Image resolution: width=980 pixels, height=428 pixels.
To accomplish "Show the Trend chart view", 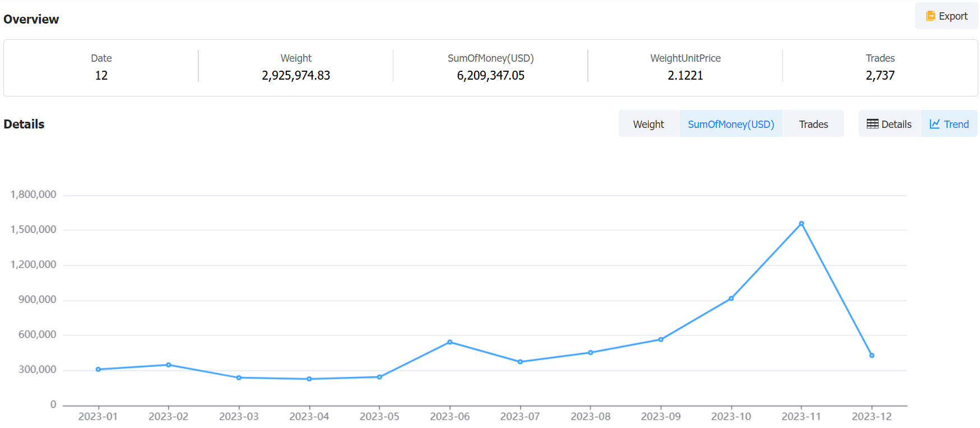I will tap(949, 124).
